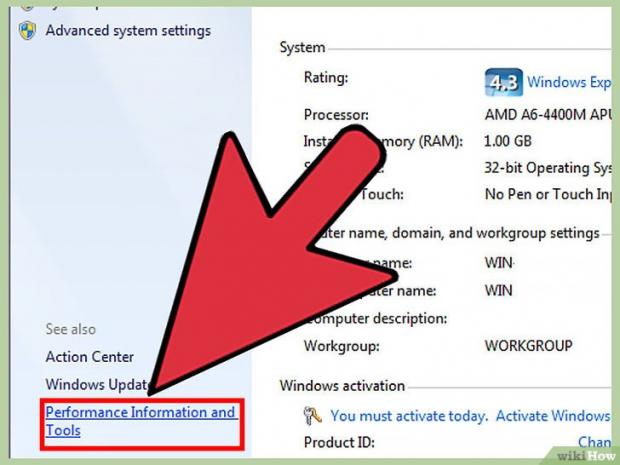620x465 pixels.
Task: Select the No Pen or Touch Input text
Action: coord(546,193)
